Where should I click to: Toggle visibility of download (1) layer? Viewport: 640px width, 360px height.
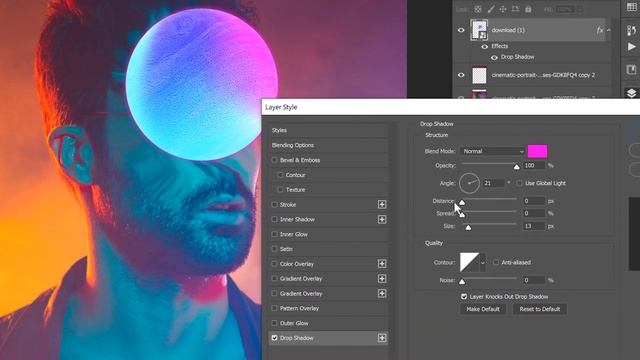pos(461,30)
